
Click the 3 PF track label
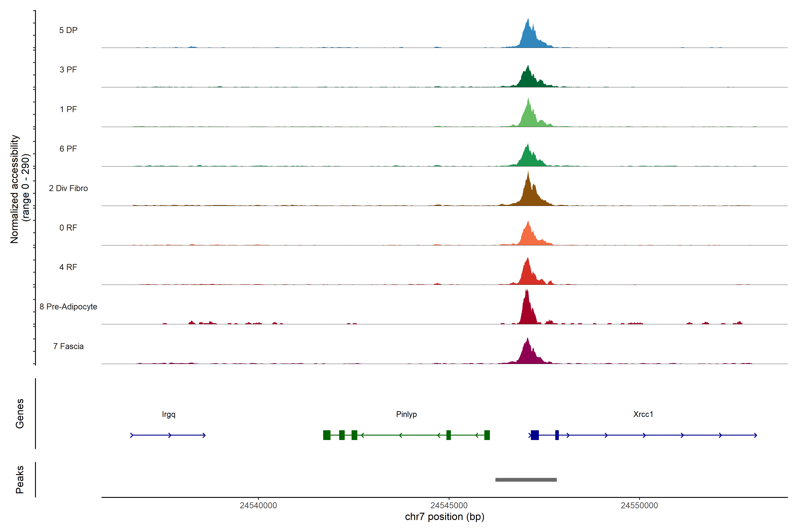68,70
